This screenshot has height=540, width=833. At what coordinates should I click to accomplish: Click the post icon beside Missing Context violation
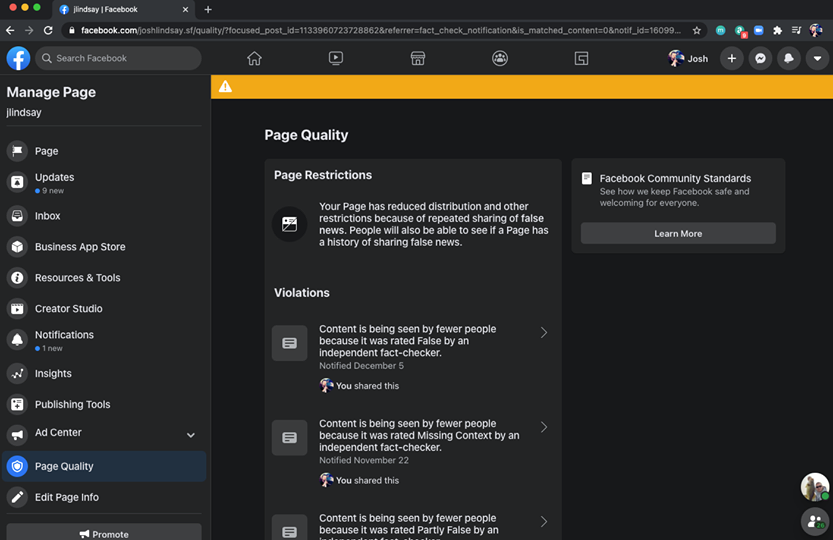(x=290, y=437)
